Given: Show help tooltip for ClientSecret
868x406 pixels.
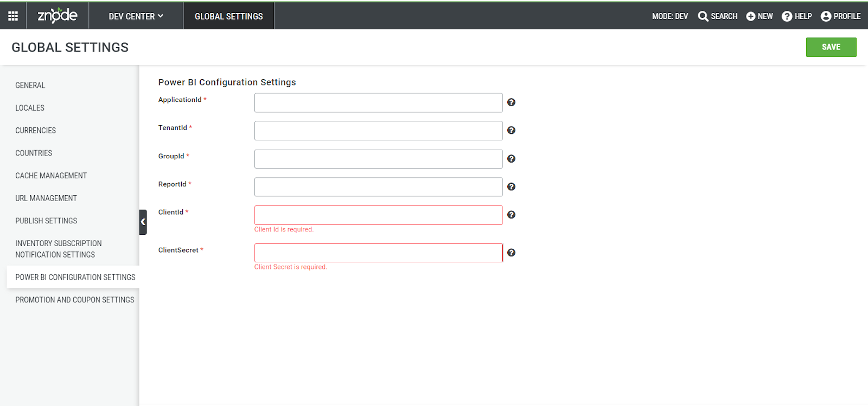Looking at the screenshot, I should (x=511, y=253).
